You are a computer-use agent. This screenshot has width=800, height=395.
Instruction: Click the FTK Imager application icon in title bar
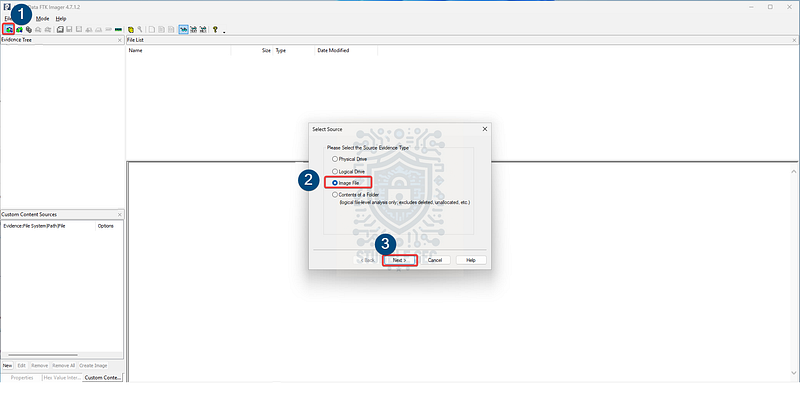7,7
